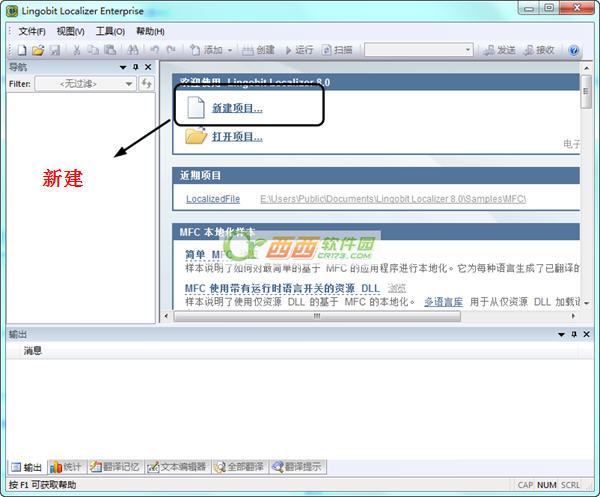
Task: Click the 接收 (Receive) toolbar button
Action: pyautogui.click(x=540, y=50)
